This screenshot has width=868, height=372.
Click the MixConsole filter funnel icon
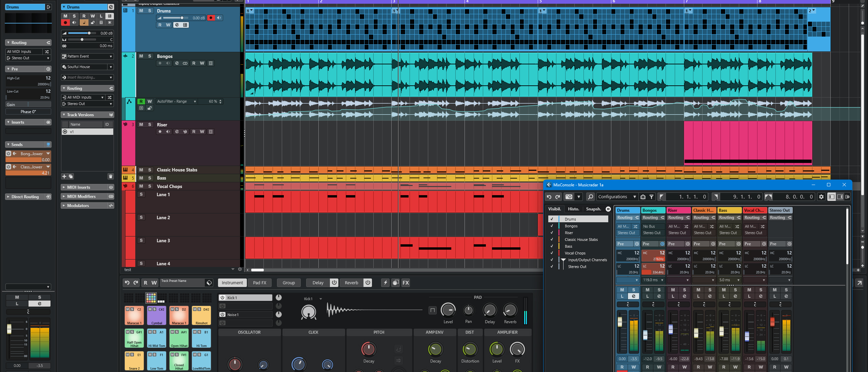tap(651, 197)
